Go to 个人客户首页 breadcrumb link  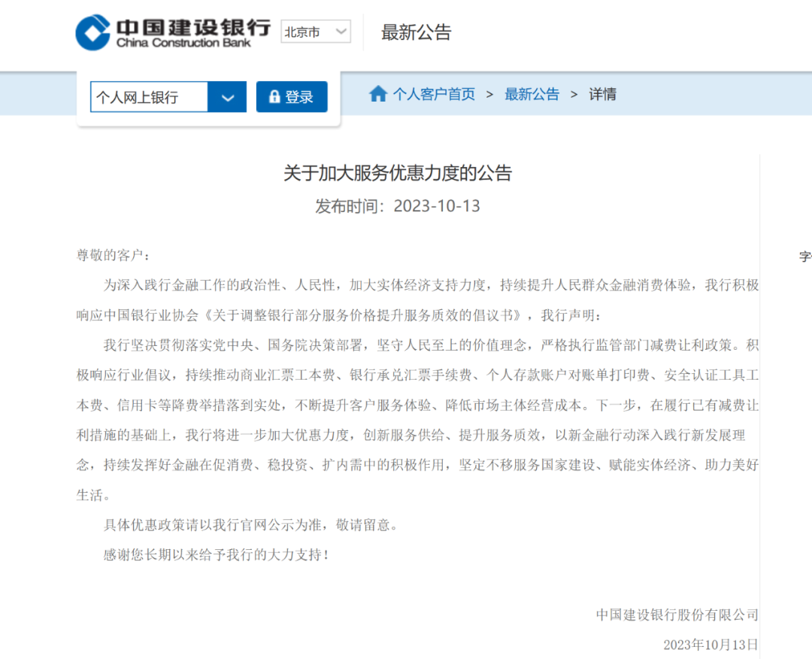pos(434,94)
